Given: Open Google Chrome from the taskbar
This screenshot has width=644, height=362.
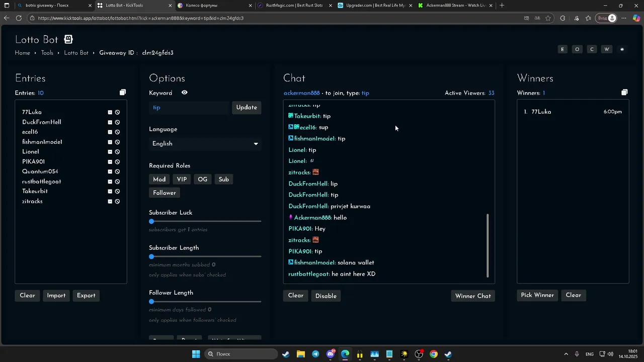Looking at the screenshot, I should coord(434,354).
